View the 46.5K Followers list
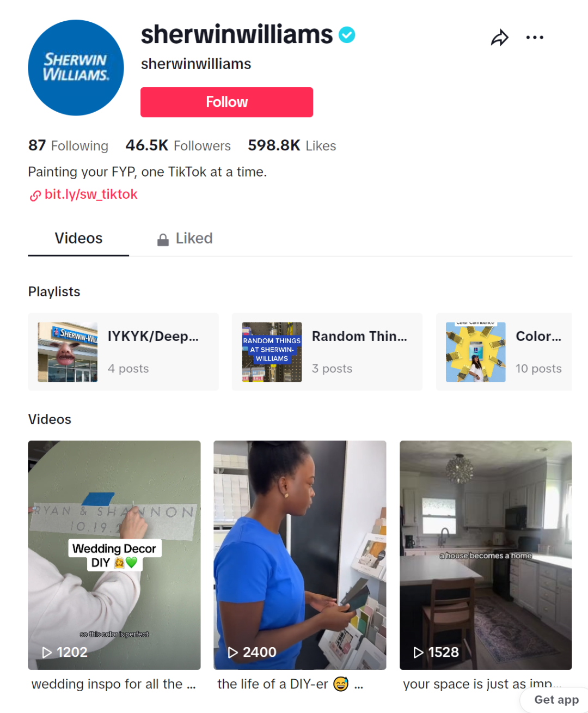This screenshot has width=588, height=713. pyautogui.click(x=178, y=145)
